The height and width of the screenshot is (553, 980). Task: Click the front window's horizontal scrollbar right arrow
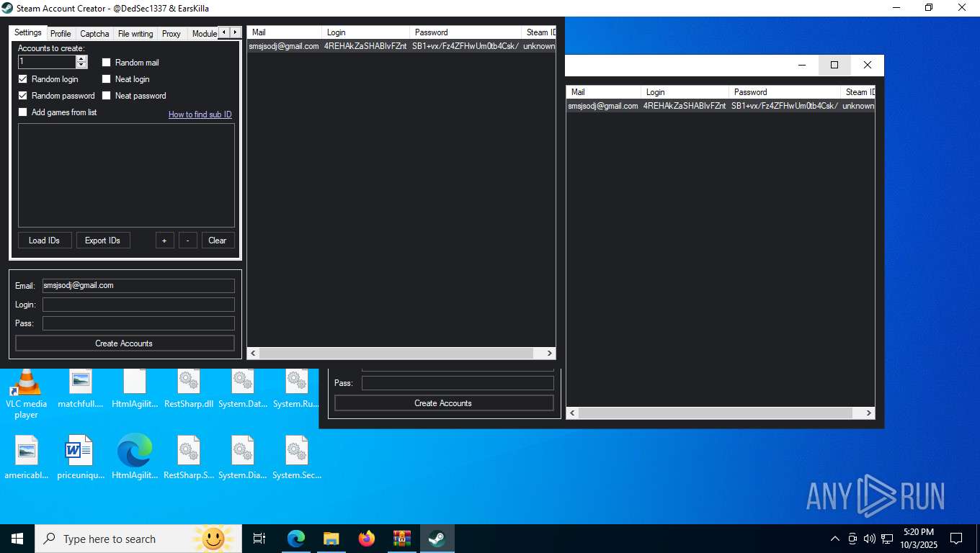point(549,353)
